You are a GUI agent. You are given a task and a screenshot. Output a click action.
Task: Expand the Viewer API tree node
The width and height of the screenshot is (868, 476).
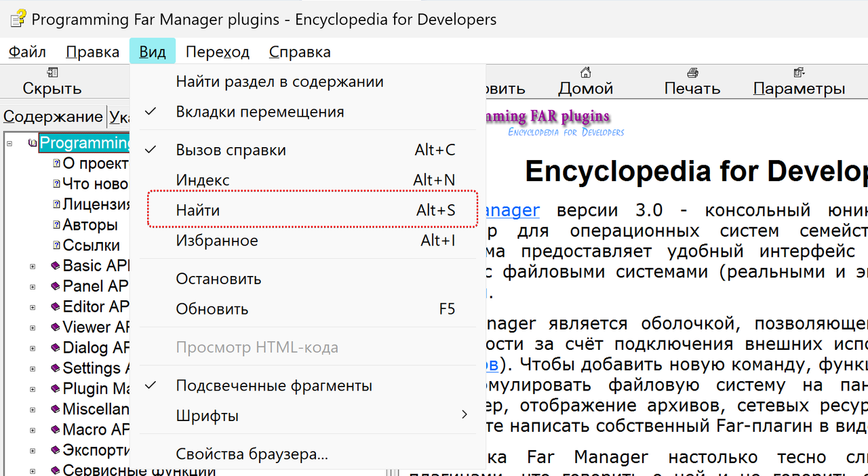(33, 328)
